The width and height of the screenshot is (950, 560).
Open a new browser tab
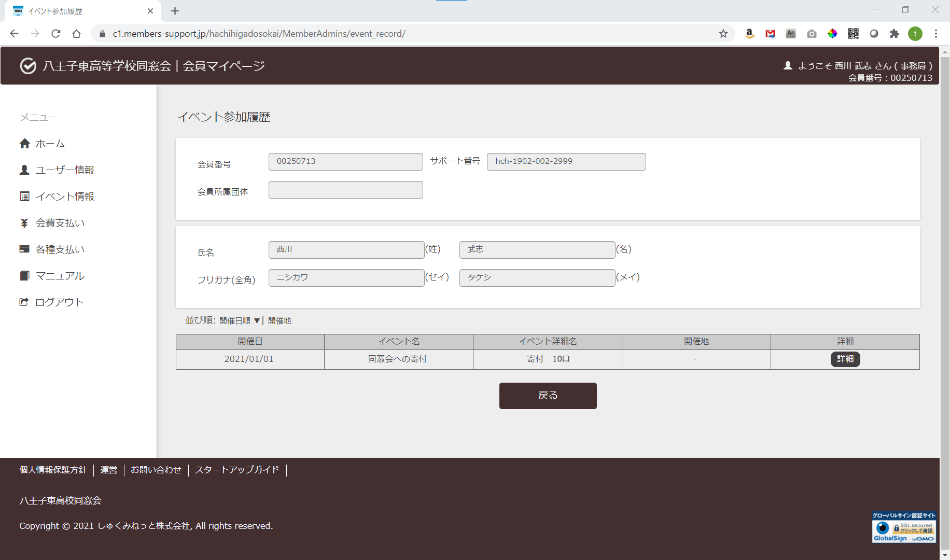coord(175,11)
